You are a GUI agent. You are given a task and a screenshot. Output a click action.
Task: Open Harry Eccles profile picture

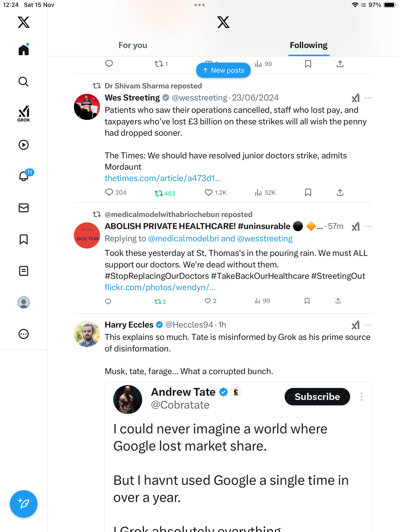click(87, 334)
